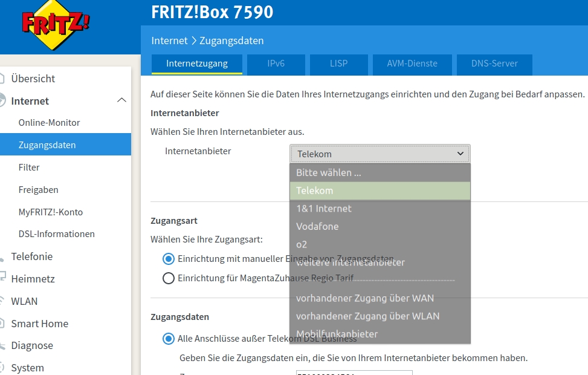Image resolution: width=588 pixels, height=375 pixels.
Task: Open the Diagnose section
Action: point(32,346)
